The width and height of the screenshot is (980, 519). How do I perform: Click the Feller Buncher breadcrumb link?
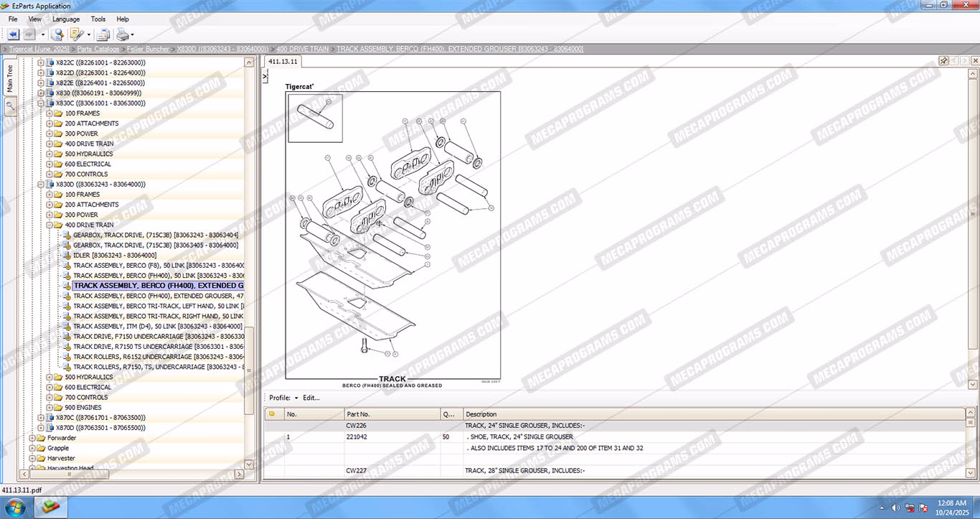[x=149, y=49]
